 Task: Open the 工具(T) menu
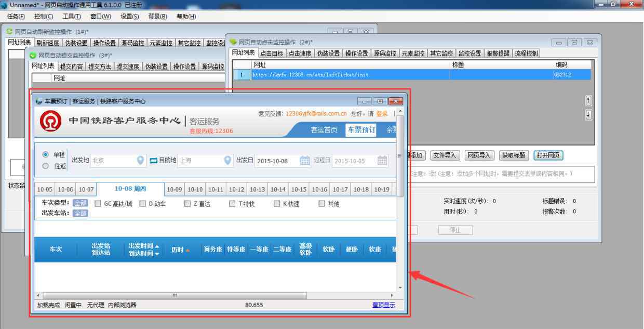[x=72, y=16]
